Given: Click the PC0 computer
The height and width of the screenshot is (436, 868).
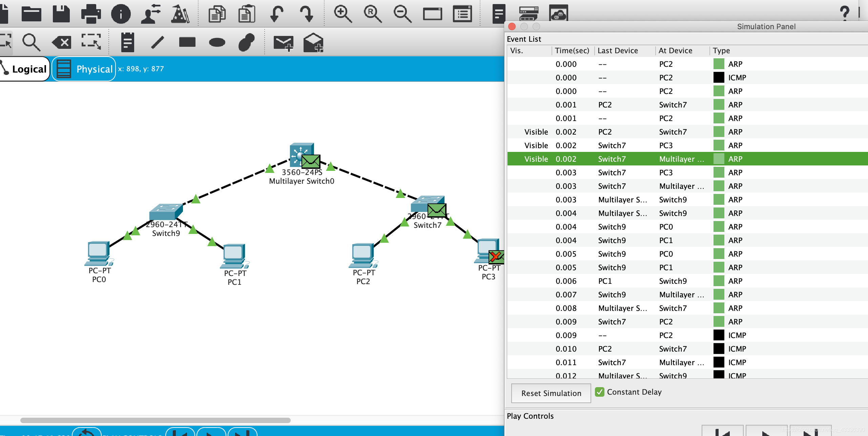Looking at the screenshot, I should (x=99, y=254).
